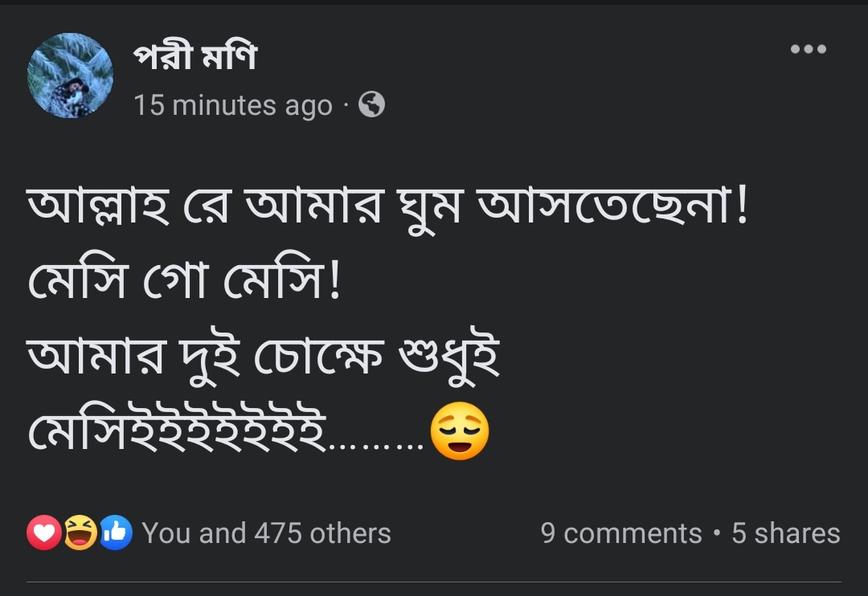868x596 pixels.
Task: Click the first line starting with 'আল্লাহ রে'
Action: click(x=387, y=209)
